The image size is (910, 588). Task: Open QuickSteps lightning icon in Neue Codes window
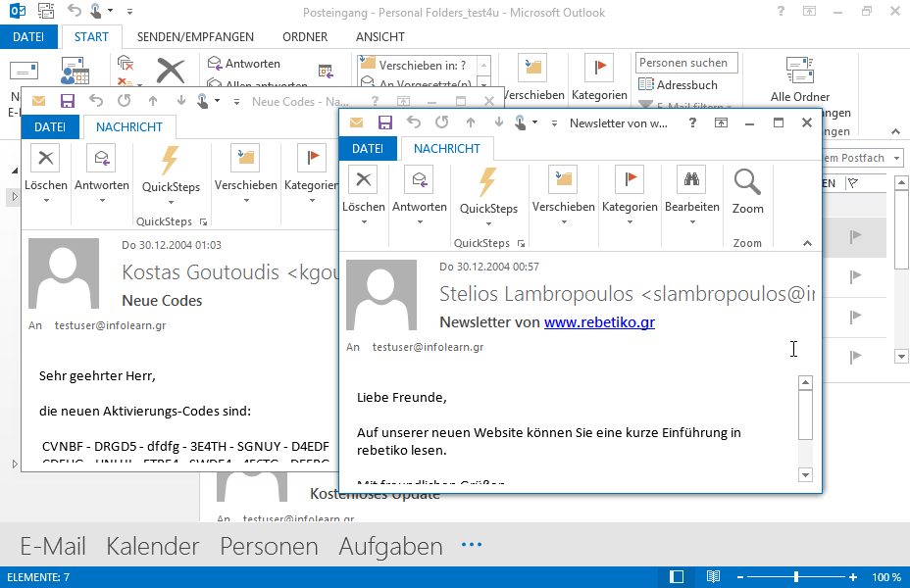[x=170, y=161]
